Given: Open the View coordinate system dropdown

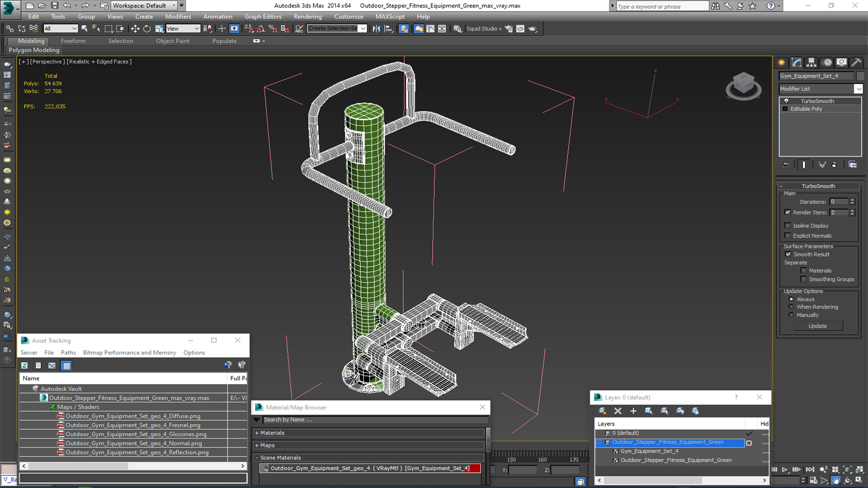Looking at the screenshot, I should 183,28.
